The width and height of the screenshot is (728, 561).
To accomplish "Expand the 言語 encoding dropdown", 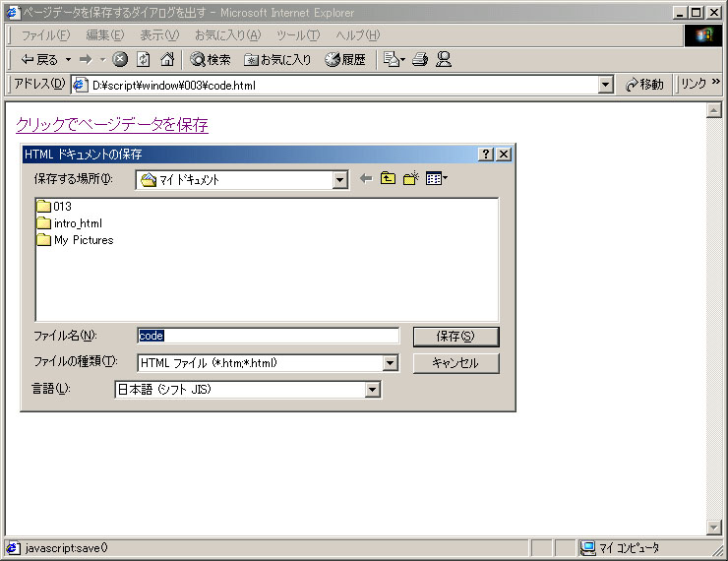I will tap(372, 390).
